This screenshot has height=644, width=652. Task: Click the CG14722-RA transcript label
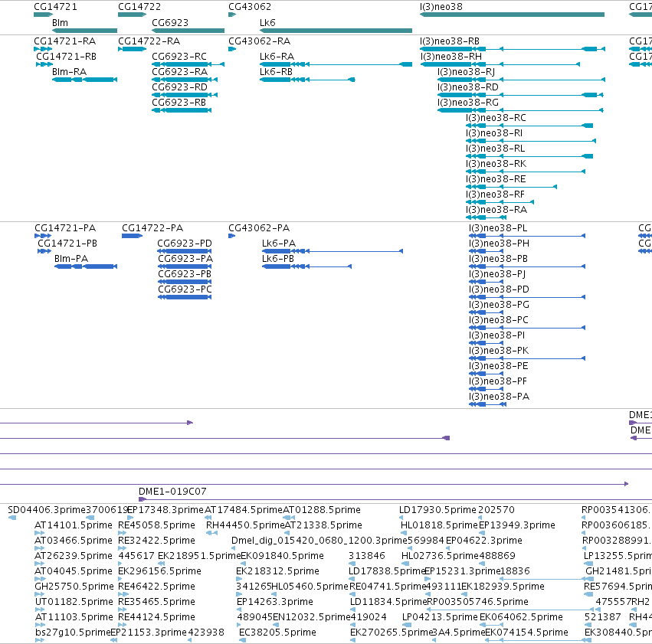[x=149, y=41]
